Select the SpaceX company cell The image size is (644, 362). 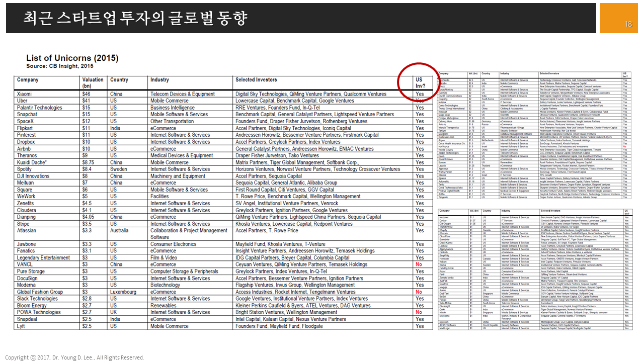[x=26, y=121]
